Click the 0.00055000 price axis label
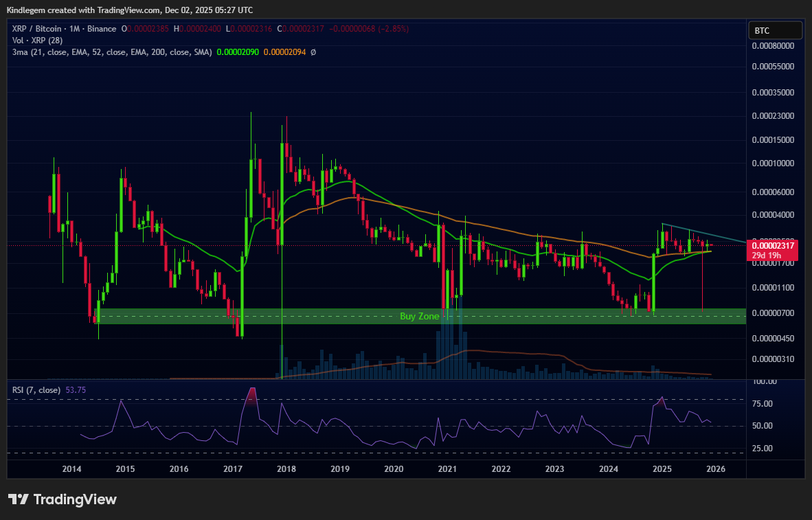This screenshot has width=812, height=520. point(773,67)
